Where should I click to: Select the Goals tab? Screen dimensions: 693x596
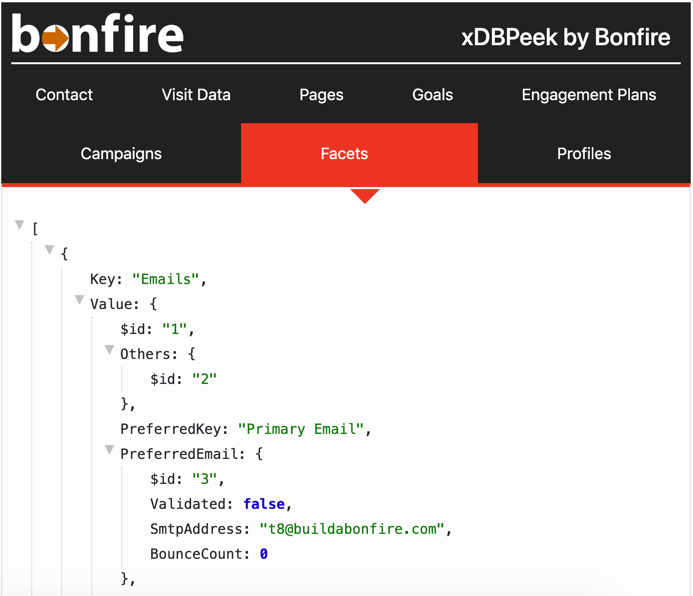[x=433, y=95]
